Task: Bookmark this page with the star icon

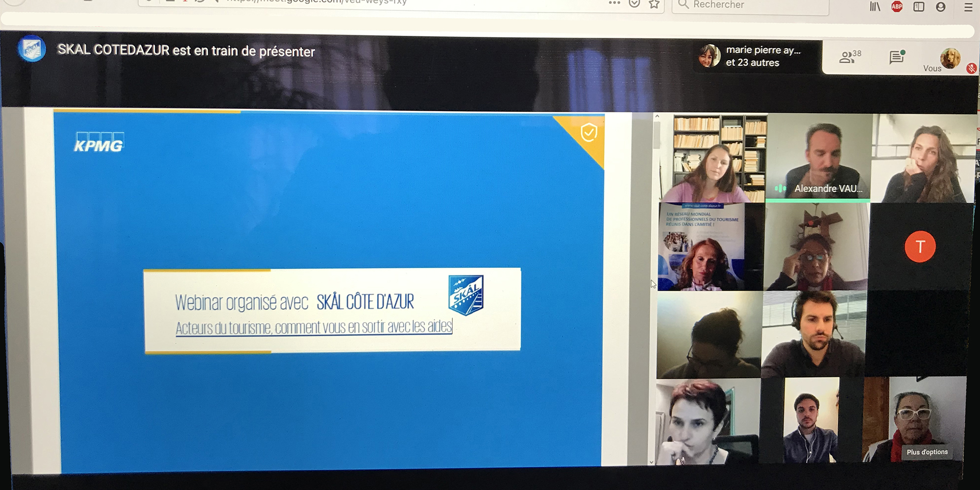Action: [x=654, y=4]
